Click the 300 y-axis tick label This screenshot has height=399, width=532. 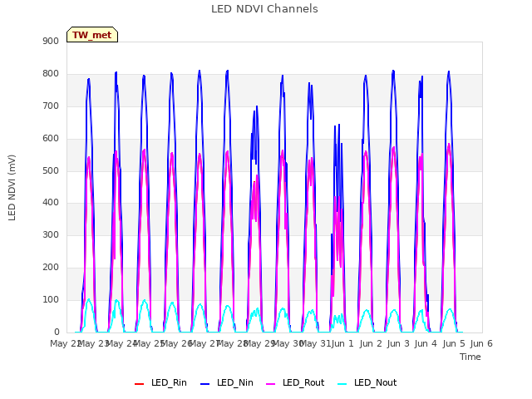51,234
